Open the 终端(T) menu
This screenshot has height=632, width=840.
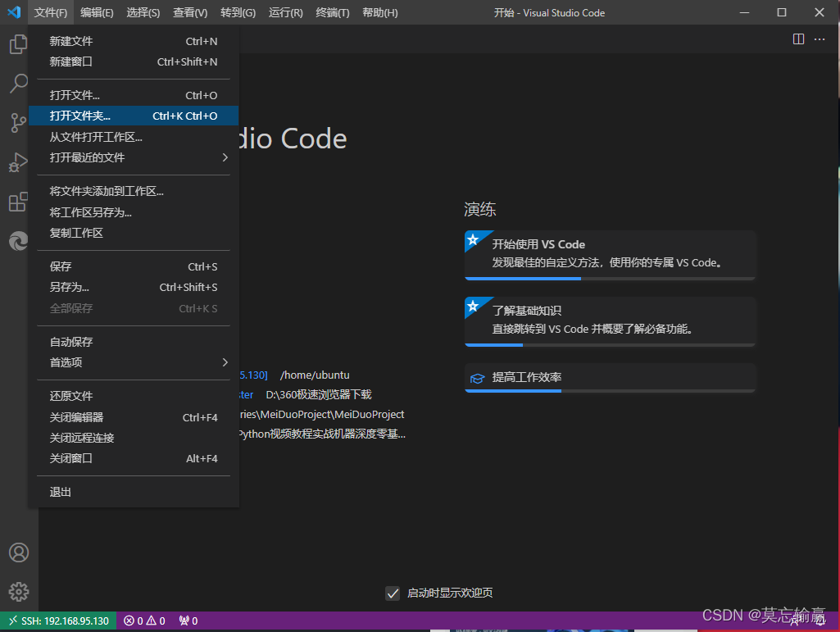coord(333,12)
